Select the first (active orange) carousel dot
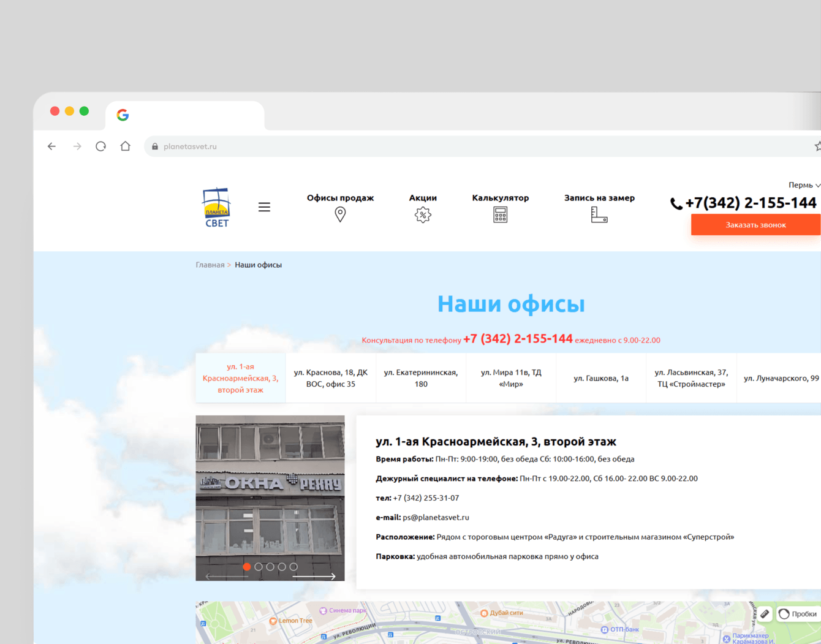The image size is (821, 644). (247, 567)
